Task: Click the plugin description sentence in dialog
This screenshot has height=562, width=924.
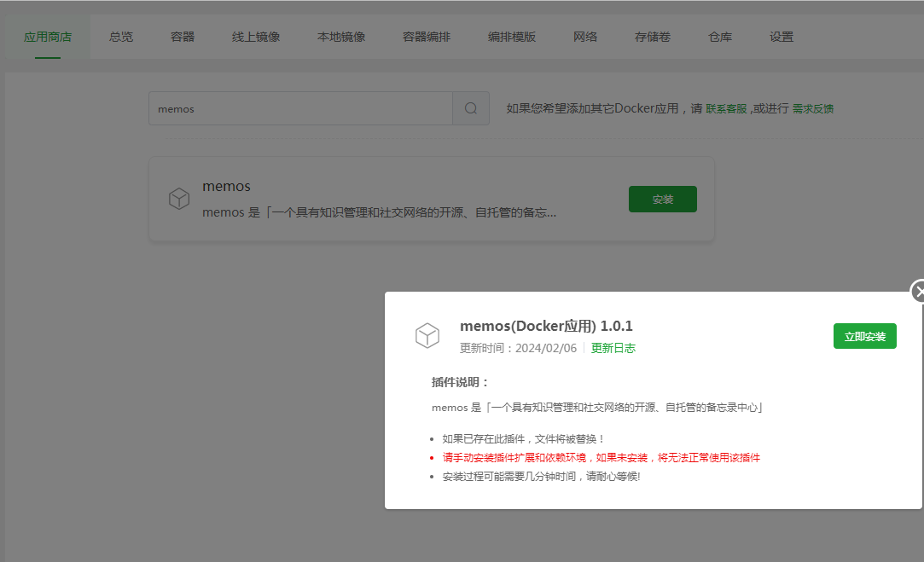Action: tap(597, 408)
